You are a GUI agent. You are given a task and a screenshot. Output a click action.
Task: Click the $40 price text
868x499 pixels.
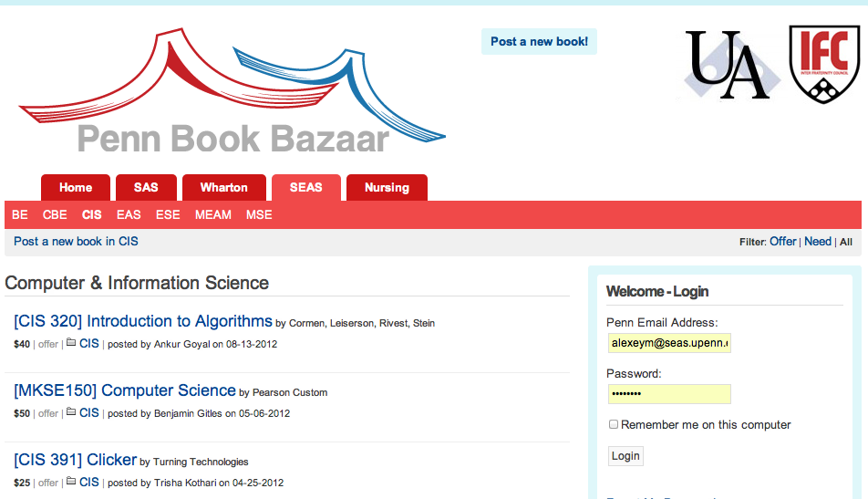click(22, 345)
